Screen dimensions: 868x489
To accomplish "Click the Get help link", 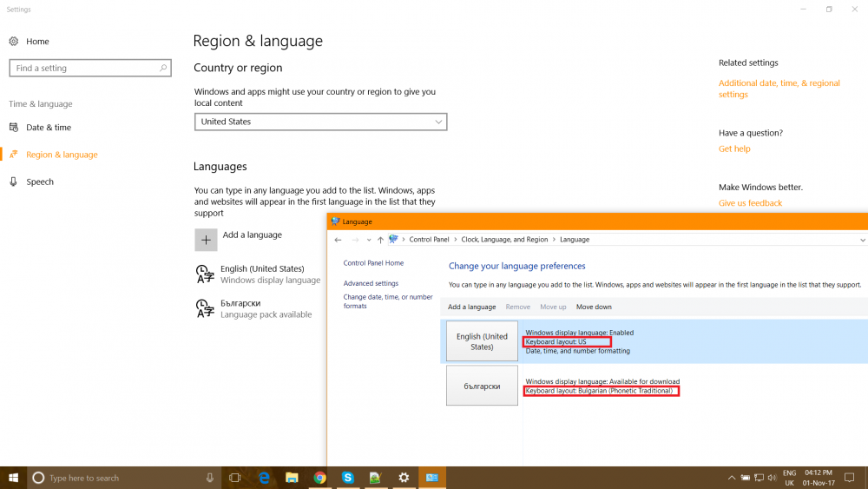I will click(x=734, y=149).
